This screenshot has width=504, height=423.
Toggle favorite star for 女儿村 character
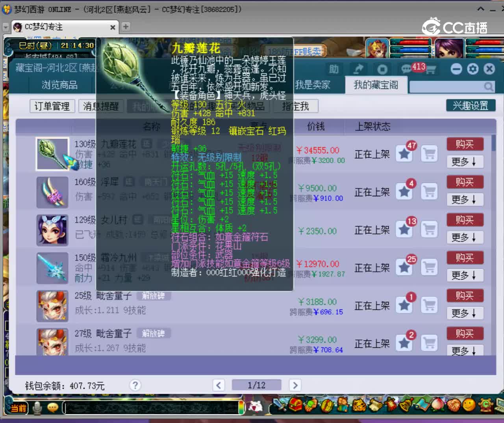tap(404, 229)
